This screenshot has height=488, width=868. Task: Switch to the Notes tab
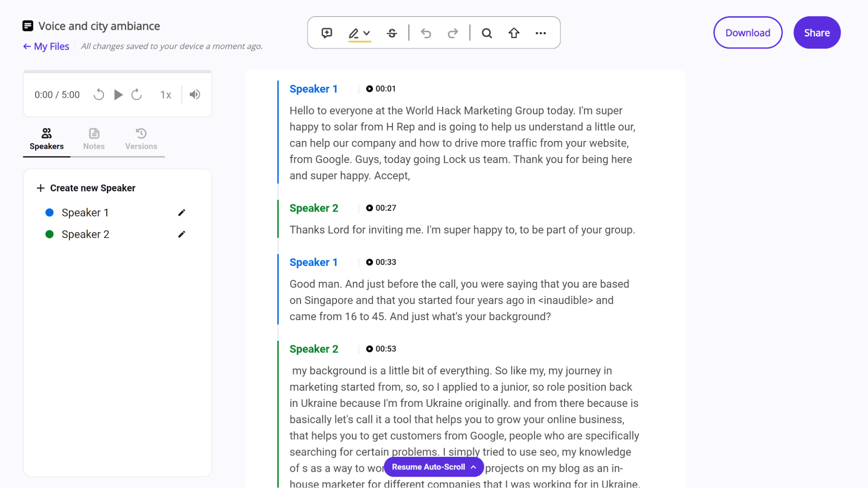pyautogui.click(x=94, y=138)
